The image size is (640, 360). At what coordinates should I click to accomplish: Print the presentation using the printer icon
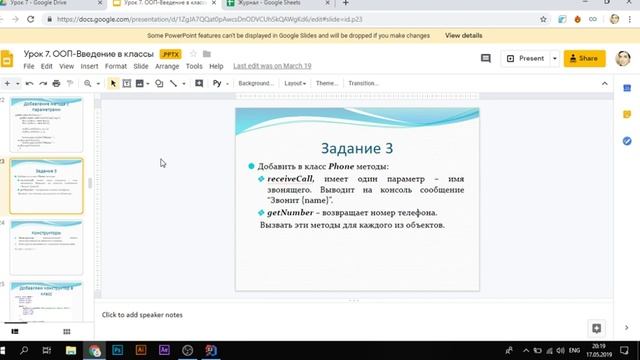56,83
